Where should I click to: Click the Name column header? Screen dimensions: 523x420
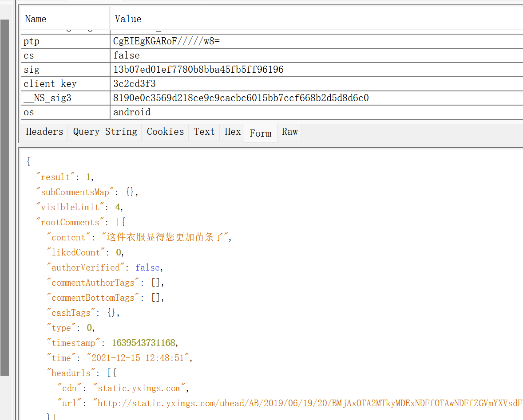click(36, 19)
